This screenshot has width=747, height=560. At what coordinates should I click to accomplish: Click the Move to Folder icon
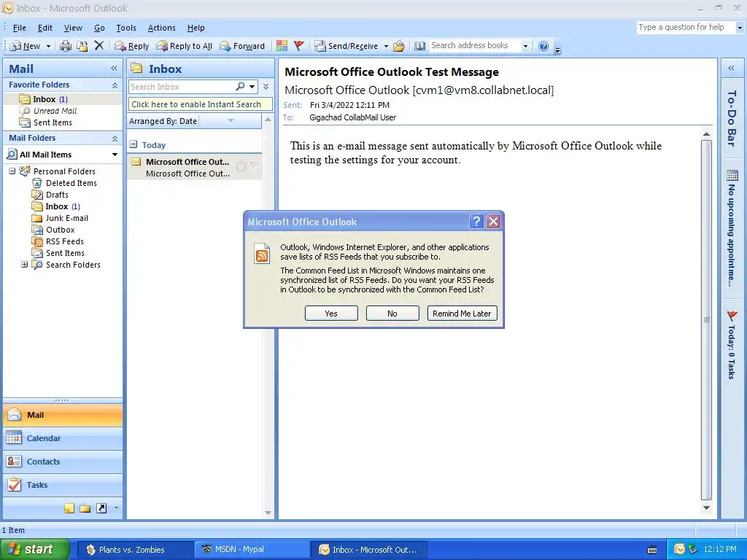coord(82,46)
